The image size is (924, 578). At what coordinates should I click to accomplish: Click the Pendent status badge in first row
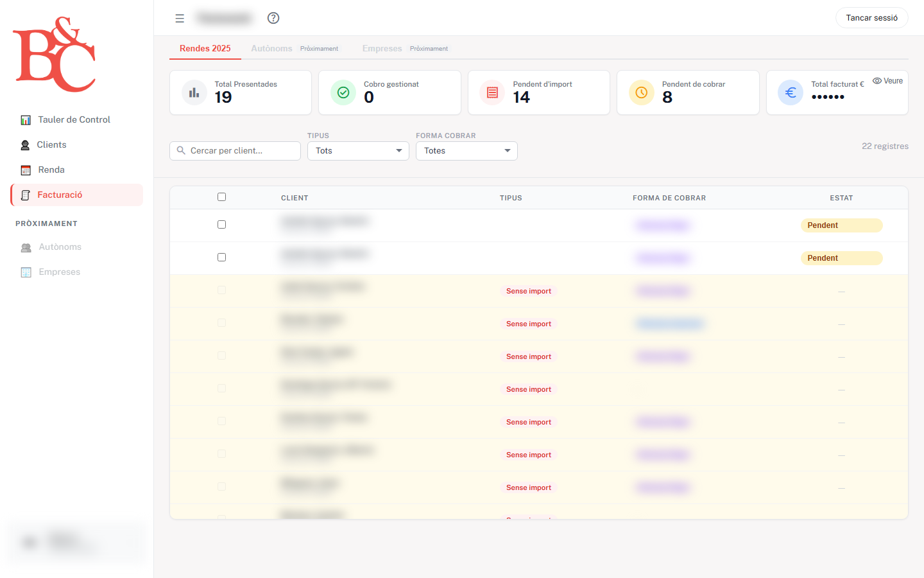[x=841, y=225]
